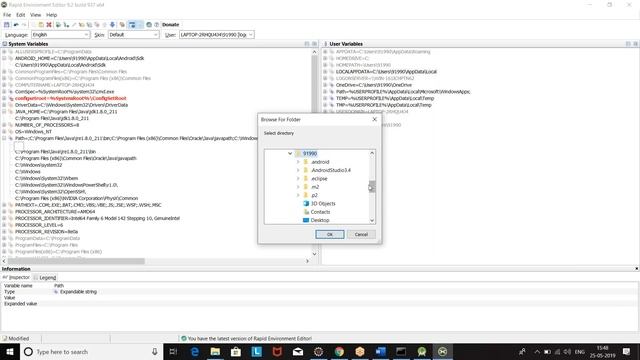Click the round green refresh icon before Donate
Viewport: 640px width, 360px height.
click(x=149, y=25)
